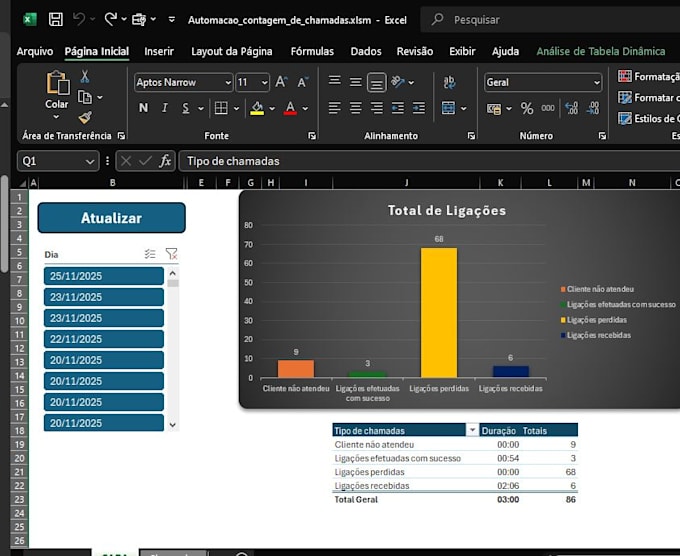
Task: Select slicer date 22/11/2025
Action: pyautogui.click(x=104, y=339)
